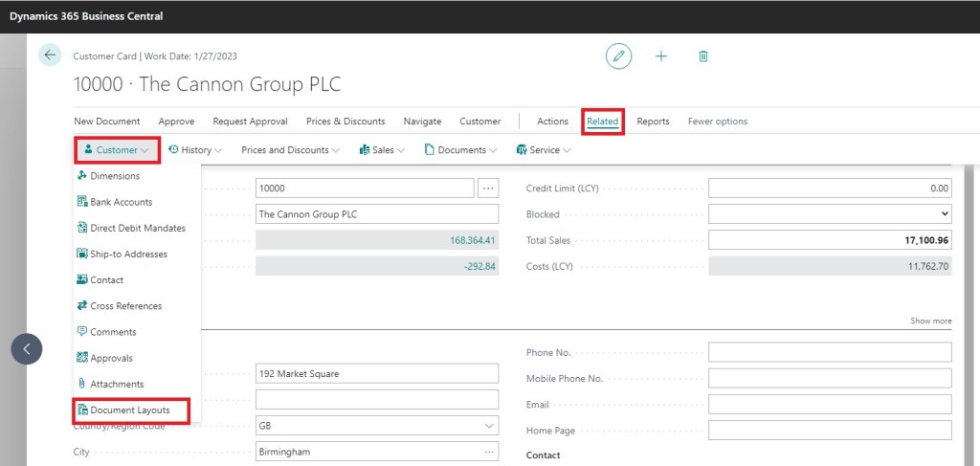The height and width of the screenshot is (466, 980).
Task: Click the plus new record icon
Action: (660, 56)
